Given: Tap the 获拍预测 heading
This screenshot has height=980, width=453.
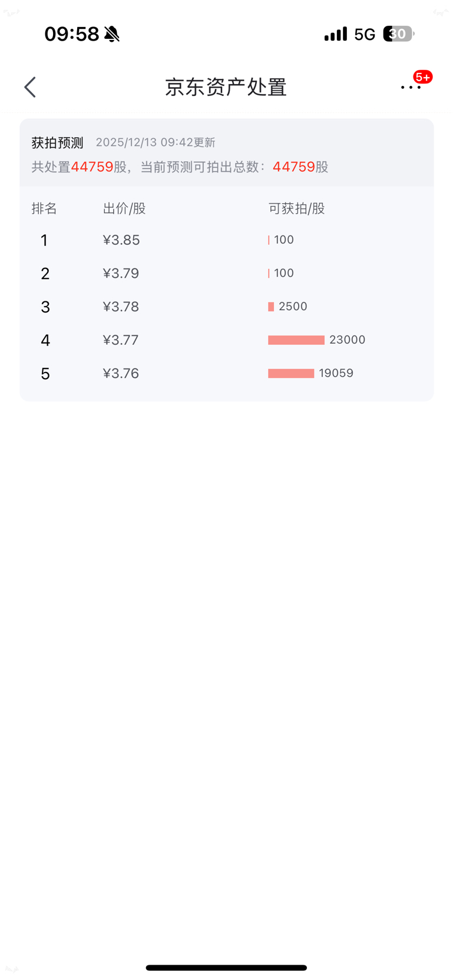Looking at the screenshot, I should click(57, 142).
